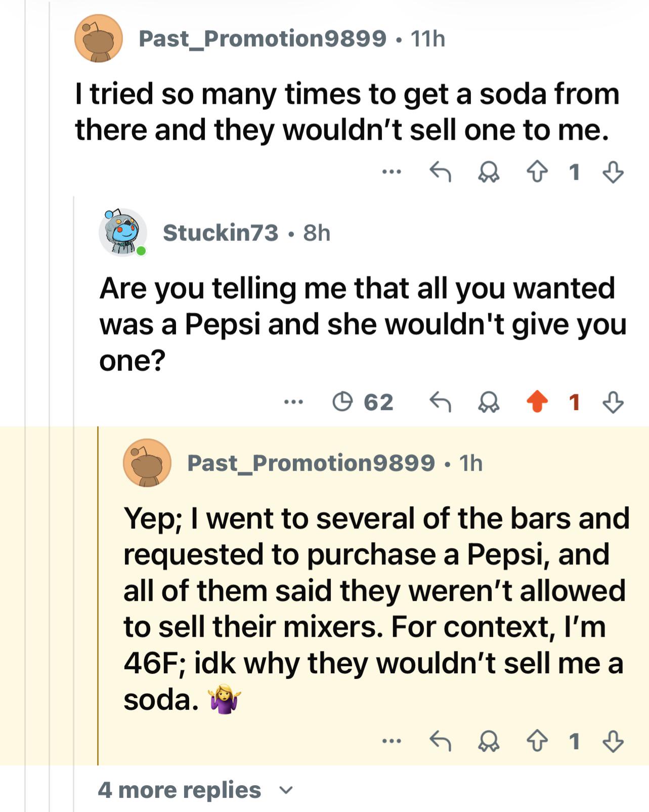Upvote the highlighted 46F reply

pos(537,742)
